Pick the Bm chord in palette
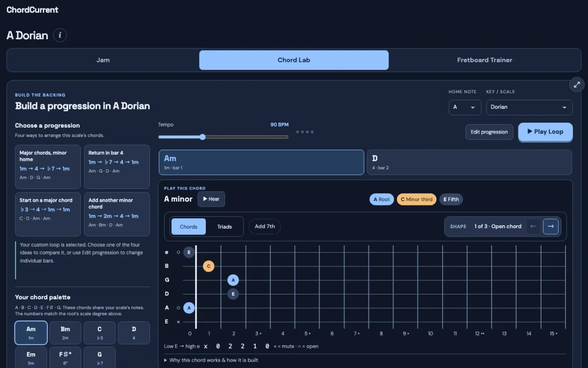Image resolution: width=588 pixels, height=368 pixels. 65,333
